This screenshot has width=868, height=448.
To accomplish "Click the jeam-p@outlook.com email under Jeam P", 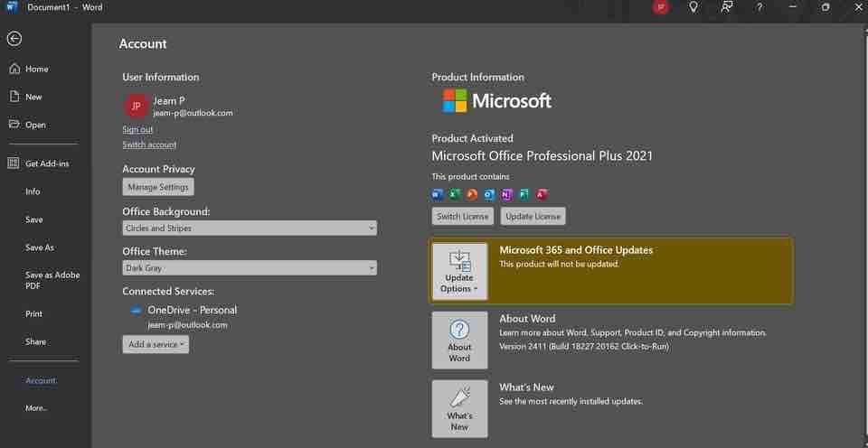I will (193, 113).
